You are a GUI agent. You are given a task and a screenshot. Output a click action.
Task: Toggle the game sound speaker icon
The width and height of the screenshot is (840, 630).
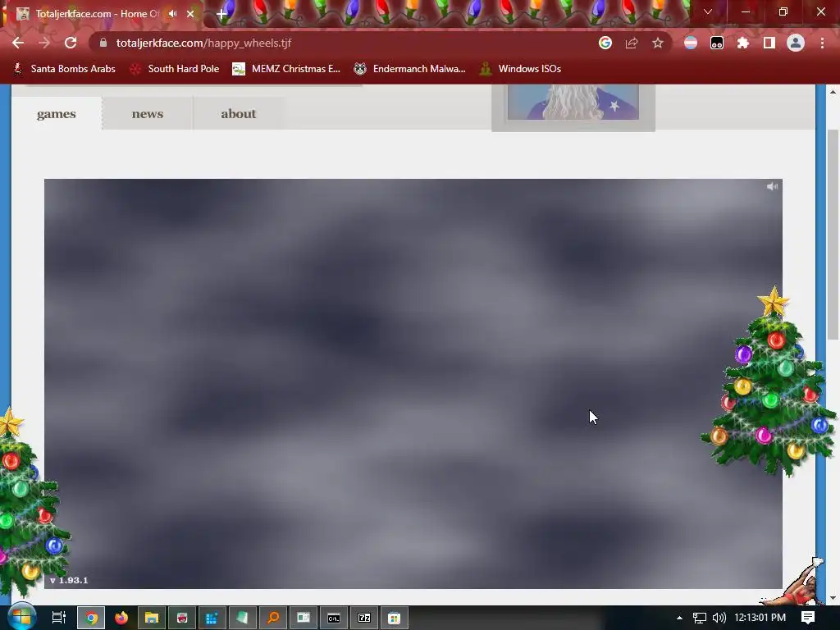pyautogui.click(x=772, y=186)
